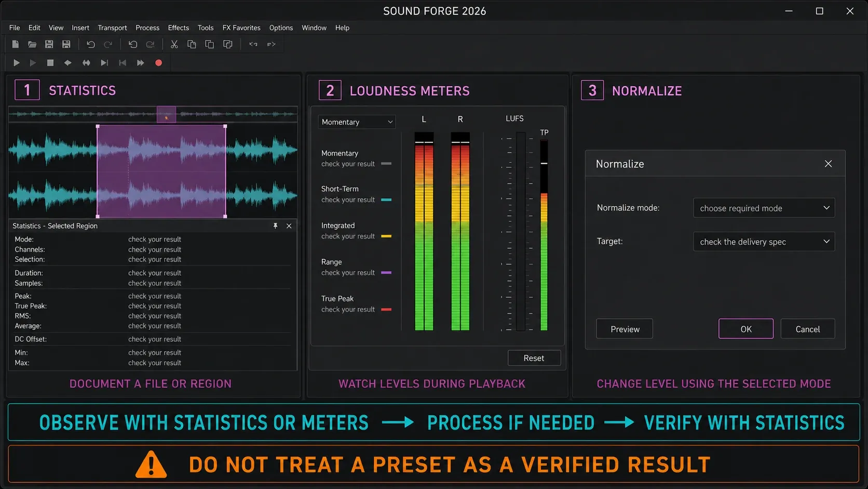Stop playback with the square Stop button
The image size is (868, 489).
tap(50, 63)
